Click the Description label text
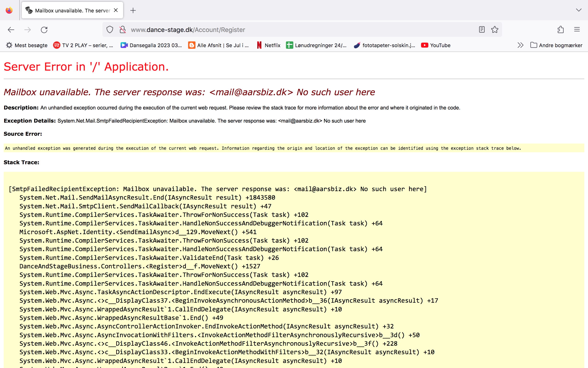This screenshot has height=368, width=588. tap(21, 108)
